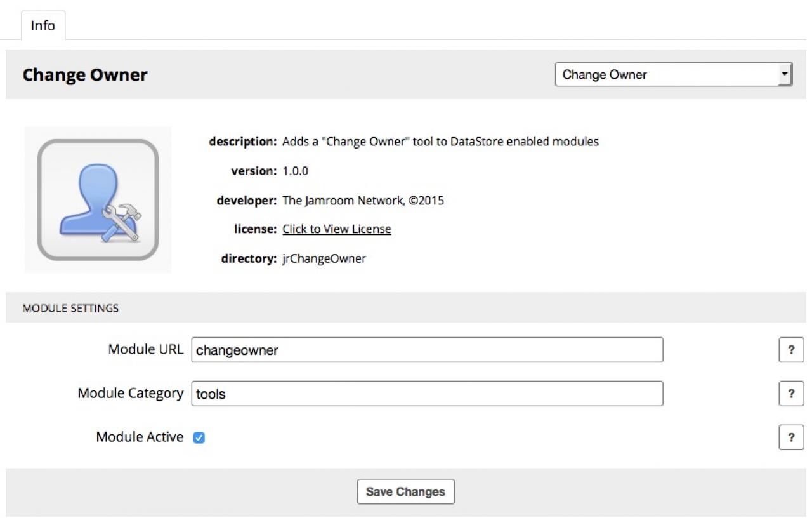The width and height of the screenshot is (812, 532).
Task: Click the MODULE SETTINGS section header
Action: [x=70, y=309]
